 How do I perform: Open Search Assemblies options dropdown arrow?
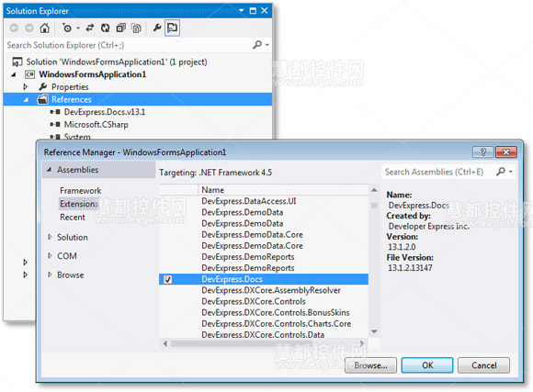511,172
